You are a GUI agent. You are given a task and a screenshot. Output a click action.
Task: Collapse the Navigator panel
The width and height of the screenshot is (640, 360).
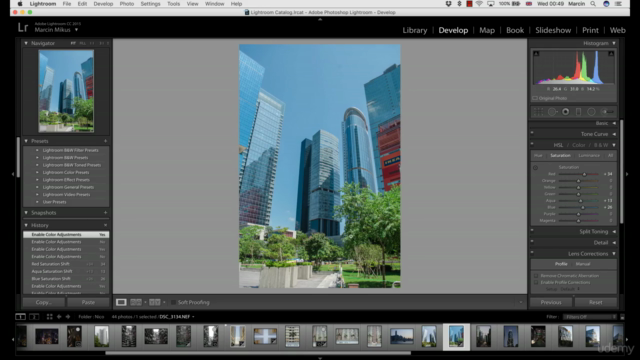point(26,43)
